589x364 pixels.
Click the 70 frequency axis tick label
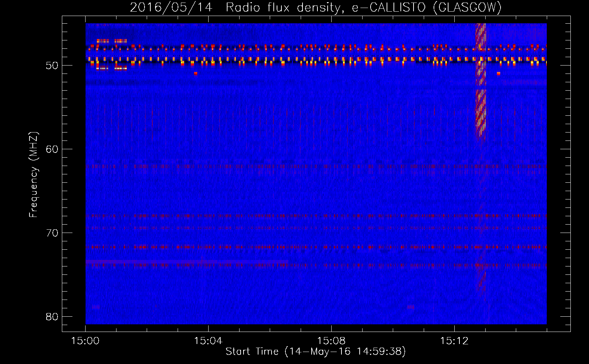pos(52,233)
